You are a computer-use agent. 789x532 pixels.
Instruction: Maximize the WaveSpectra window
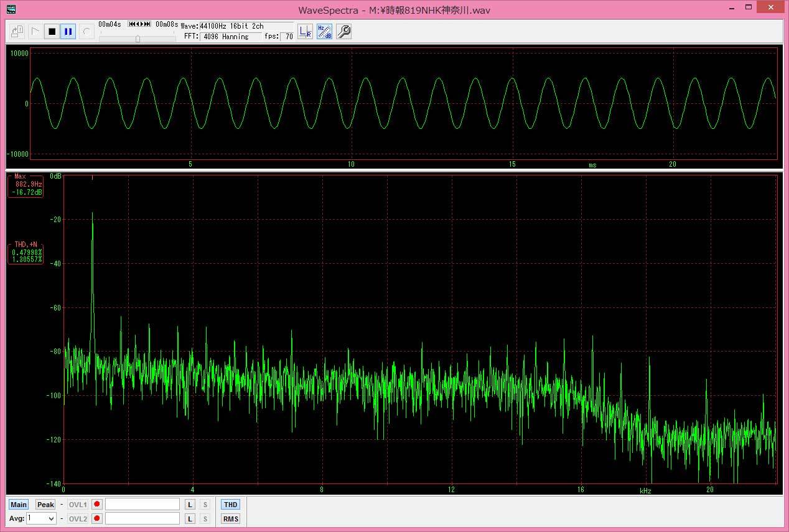(747, 6)
